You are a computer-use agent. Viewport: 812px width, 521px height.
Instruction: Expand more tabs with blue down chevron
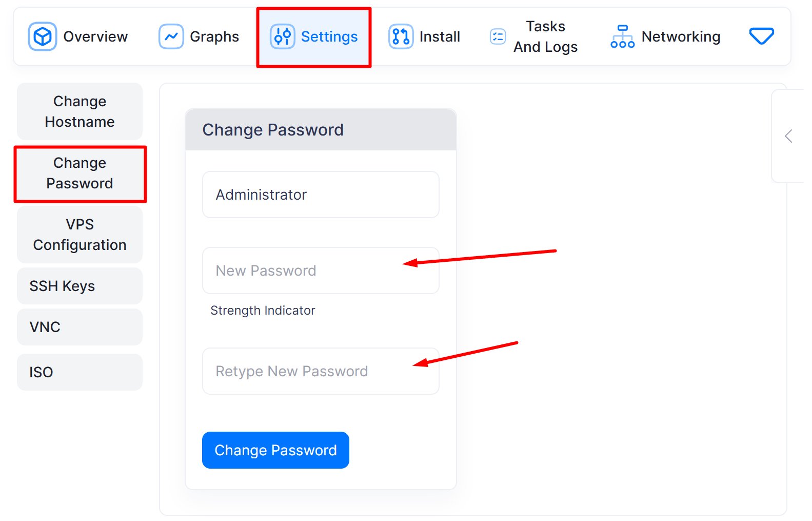tap(761, 36)
